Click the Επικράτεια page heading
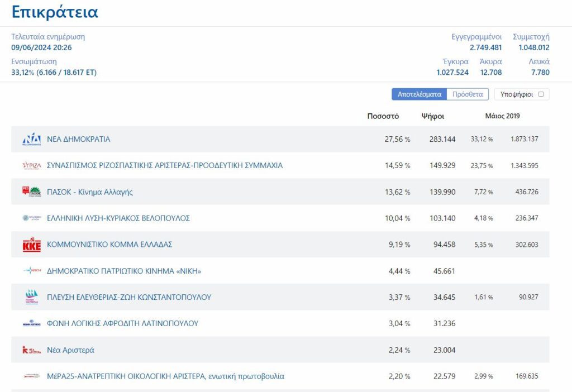572x392 pixels. 55,12
